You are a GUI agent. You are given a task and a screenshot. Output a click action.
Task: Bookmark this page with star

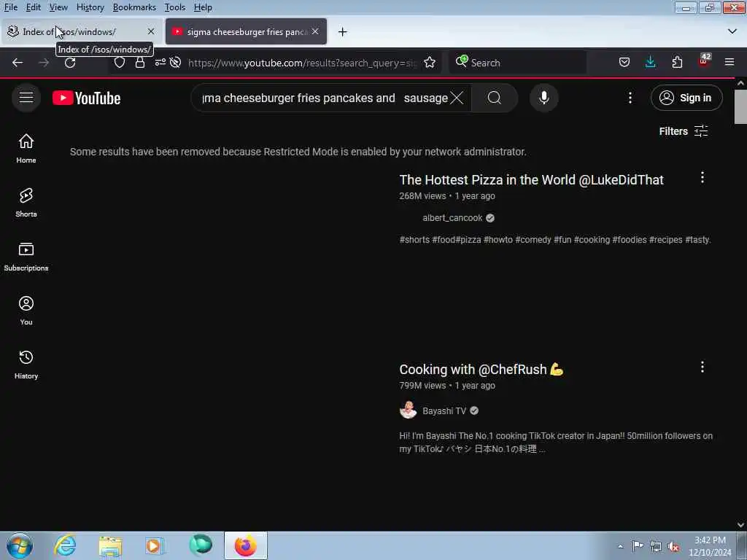coord(429,63)
